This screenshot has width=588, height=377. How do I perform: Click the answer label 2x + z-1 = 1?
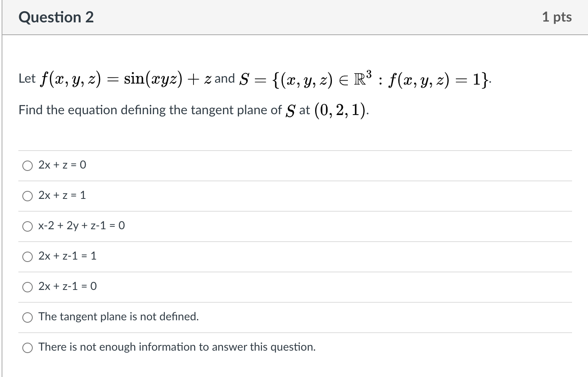[67, 256]
